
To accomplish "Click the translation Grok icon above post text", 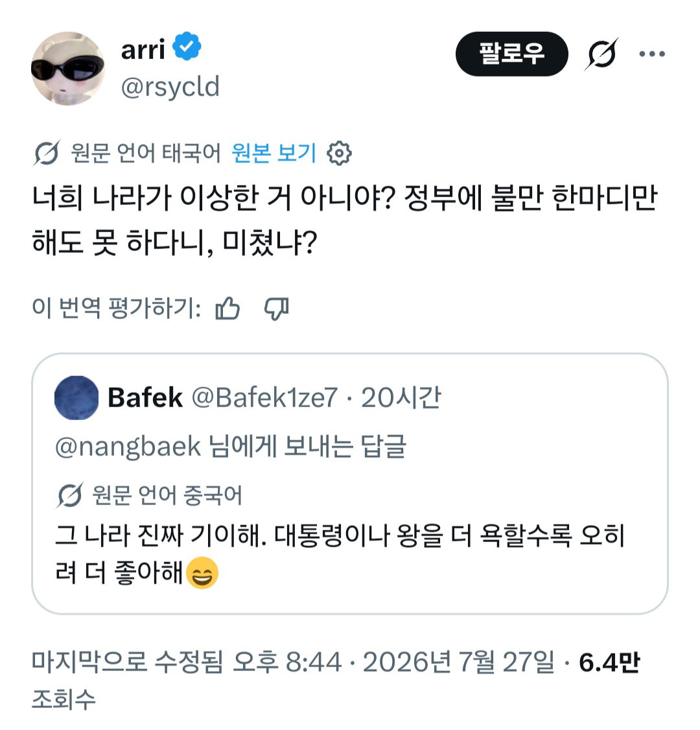I will (47, 153).
